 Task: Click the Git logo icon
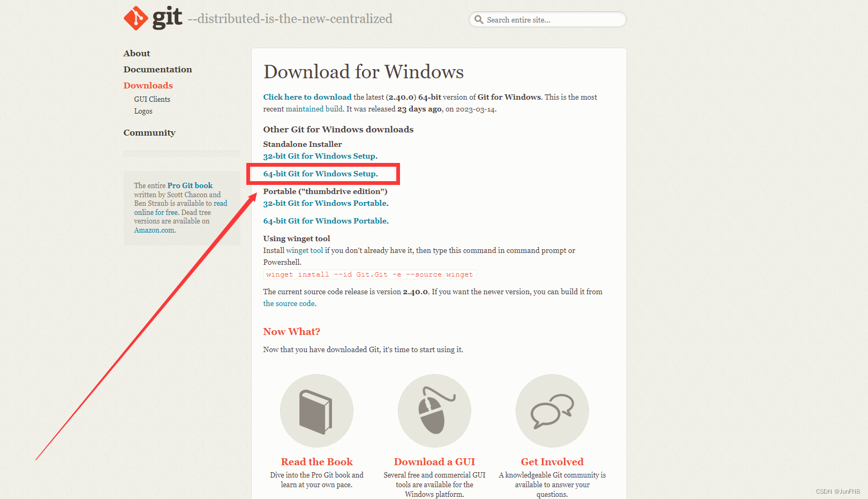coord(135,18)
